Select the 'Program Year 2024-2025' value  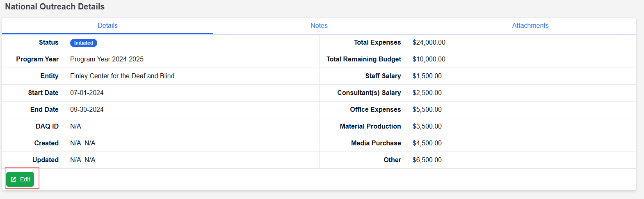(x=107, y=59)
